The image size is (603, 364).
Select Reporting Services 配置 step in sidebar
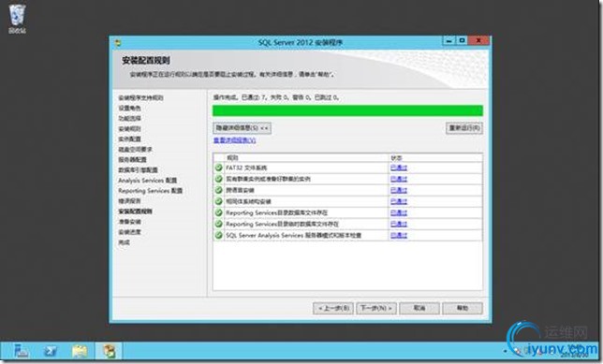click(151, 191)
